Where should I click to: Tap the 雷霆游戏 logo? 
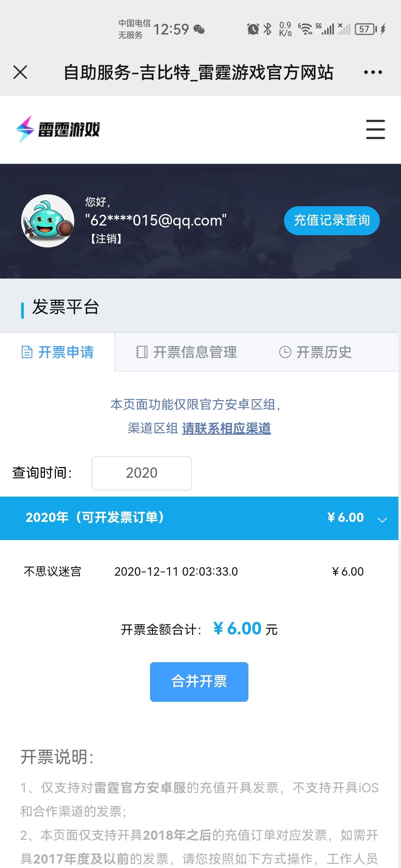click(x=58, y=129)
